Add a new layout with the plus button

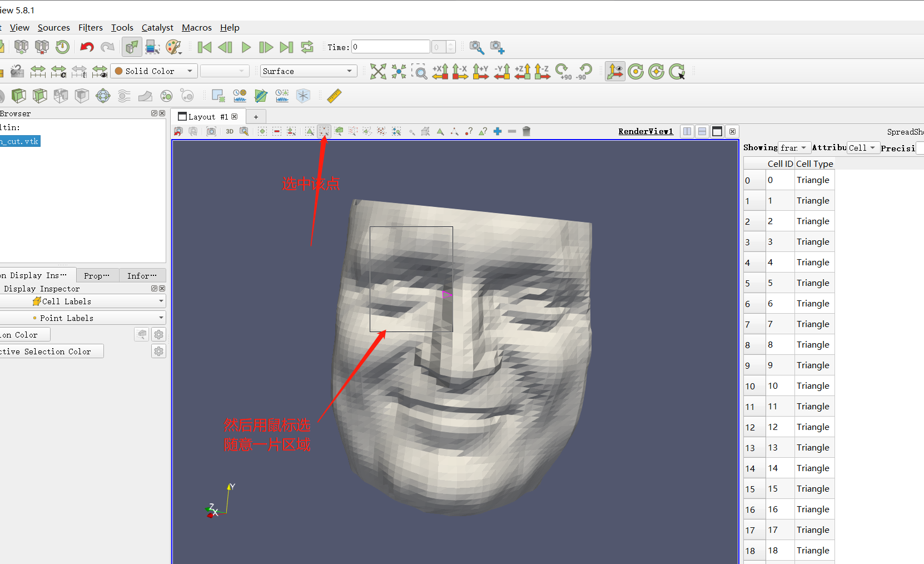256,116
